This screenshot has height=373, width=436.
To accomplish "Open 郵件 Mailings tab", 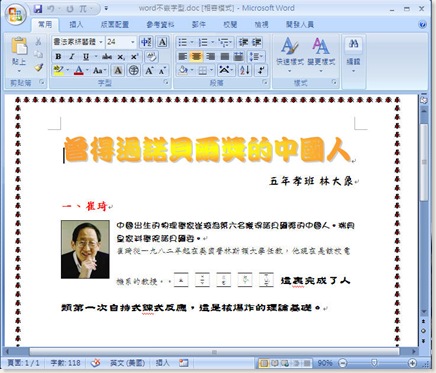I will [x=199, y=24].
